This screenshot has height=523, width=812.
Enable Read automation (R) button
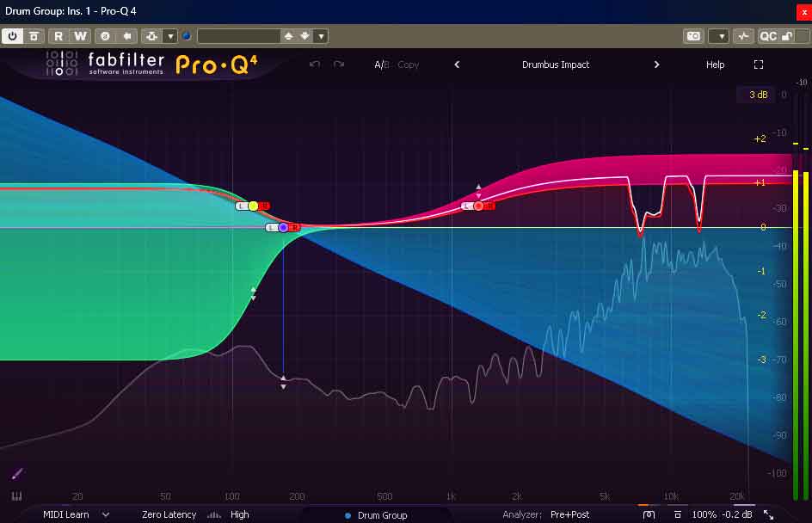pyautogui.click(x=58, y=36)
